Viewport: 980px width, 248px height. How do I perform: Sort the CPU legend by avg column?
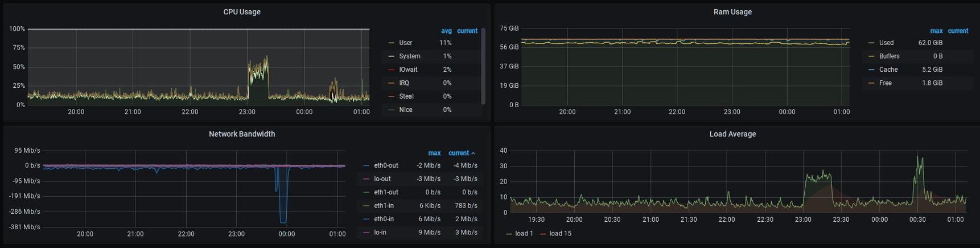tap(446, 31)
